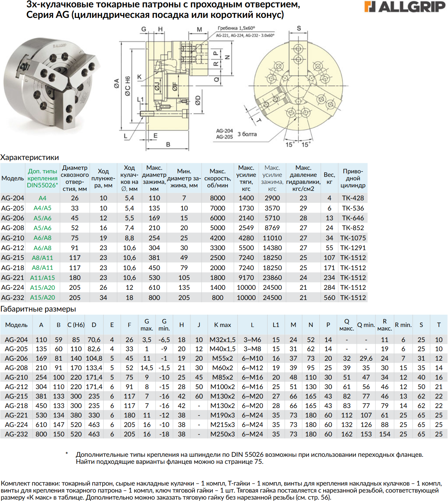
Task: Select the AG-204 row in Характеристики table
Action: pos(184,198)
